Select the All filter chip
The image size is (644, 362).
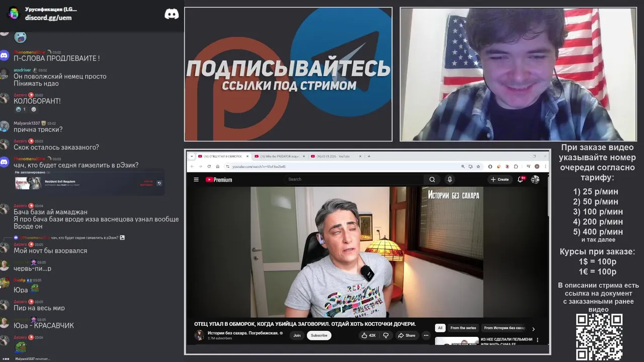point(440,328)
